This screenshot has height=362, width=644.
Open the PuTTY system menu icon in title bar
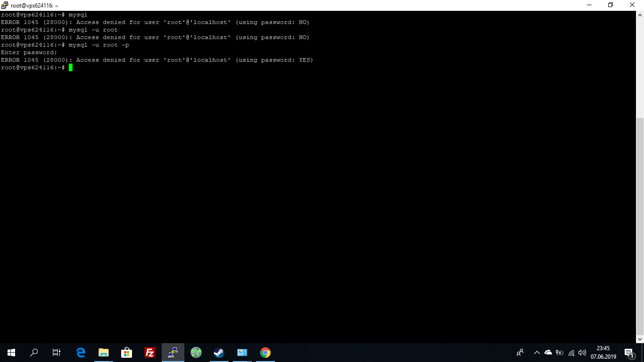tap(5, 5)
